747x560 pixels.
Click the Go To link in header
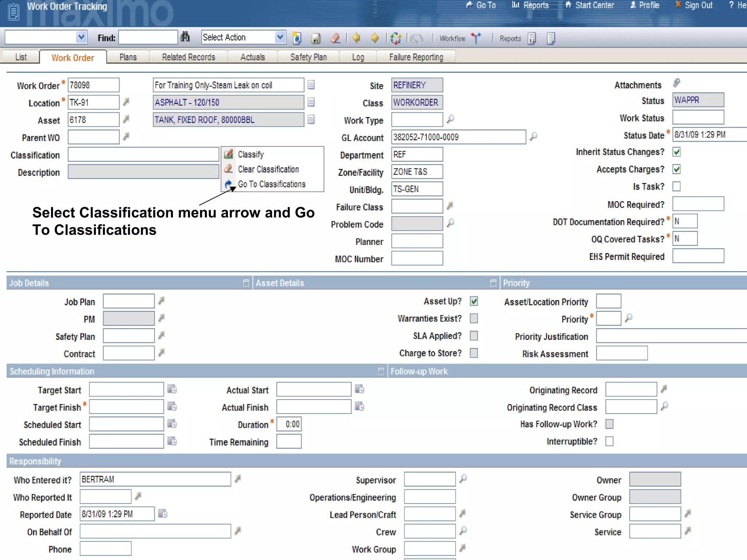pos(481,5)
